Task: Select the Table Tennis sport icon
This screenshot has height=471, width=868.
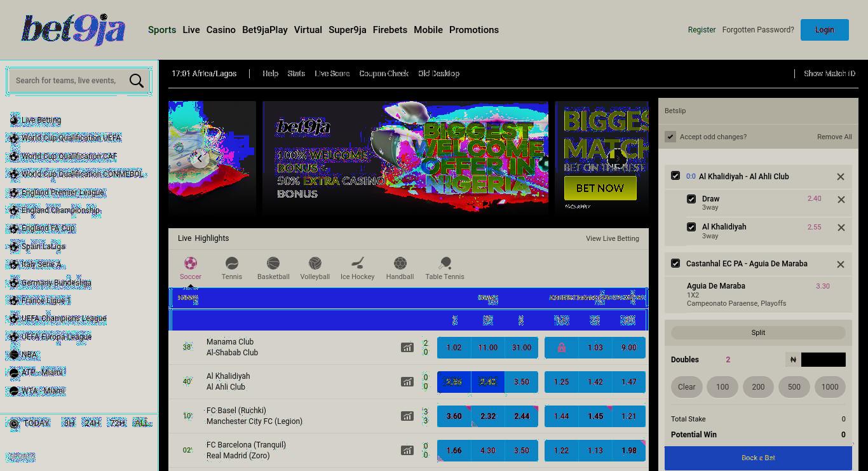Action: point(445,268)
